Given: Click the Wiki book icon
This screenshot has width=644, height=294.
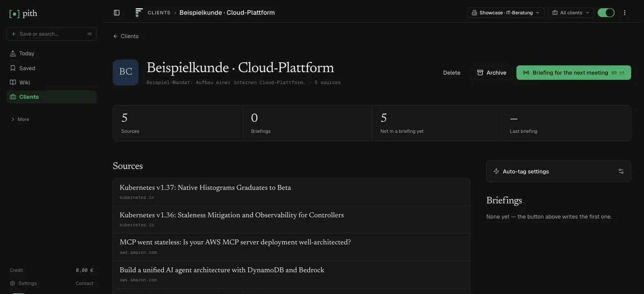Looking at the screenshot, I should click(x=13, y=82).
